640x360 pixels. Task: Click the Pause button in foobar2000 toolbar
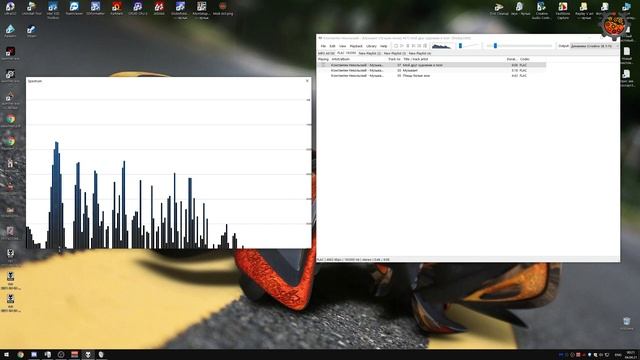(x=407, y=46)
